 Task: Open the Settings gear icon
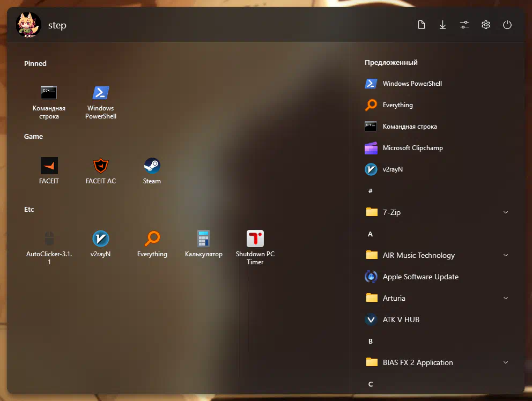[486, 25]
